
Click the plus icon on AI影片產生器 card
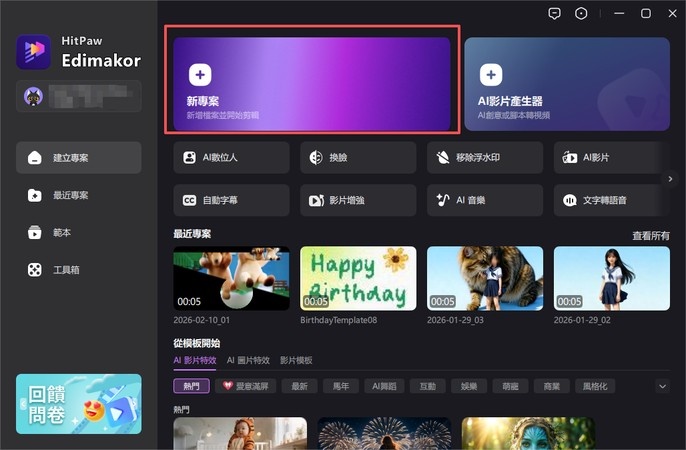click(x=491, y=75)
